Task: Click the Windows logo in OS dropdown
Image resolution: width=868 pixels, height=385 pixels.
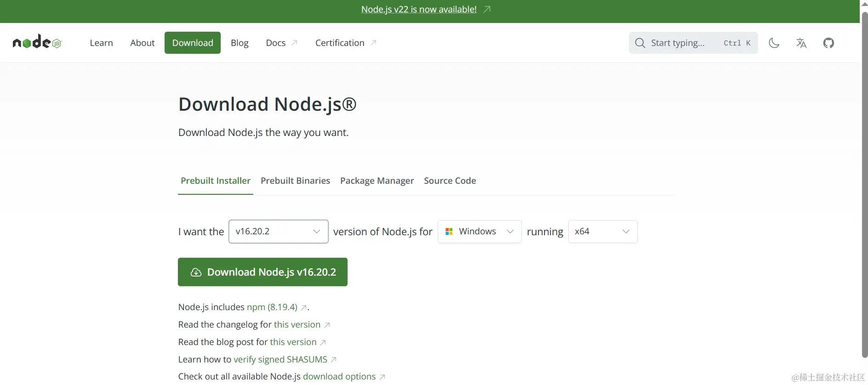Action: [x=449, y=232]
